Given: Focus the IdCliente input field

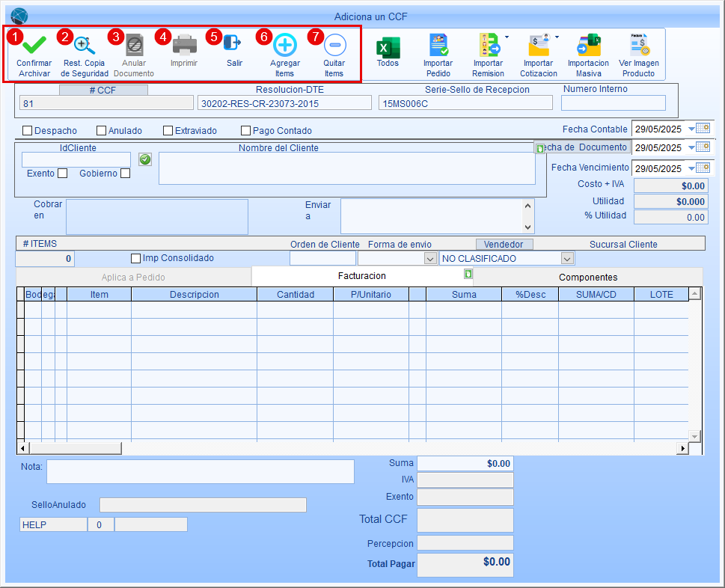Looking at the screenshot, I should [76, 160].
